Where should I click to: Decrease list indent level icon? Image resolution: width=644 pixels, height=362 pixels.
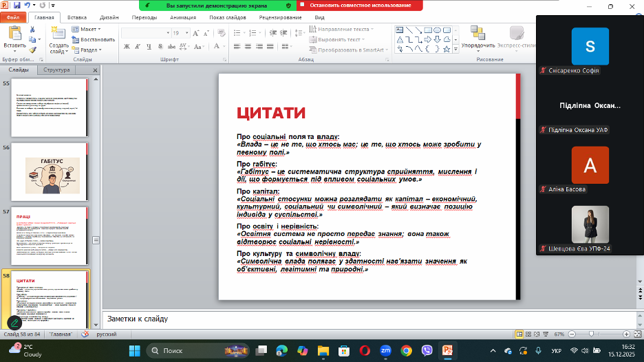coord(273,33)
